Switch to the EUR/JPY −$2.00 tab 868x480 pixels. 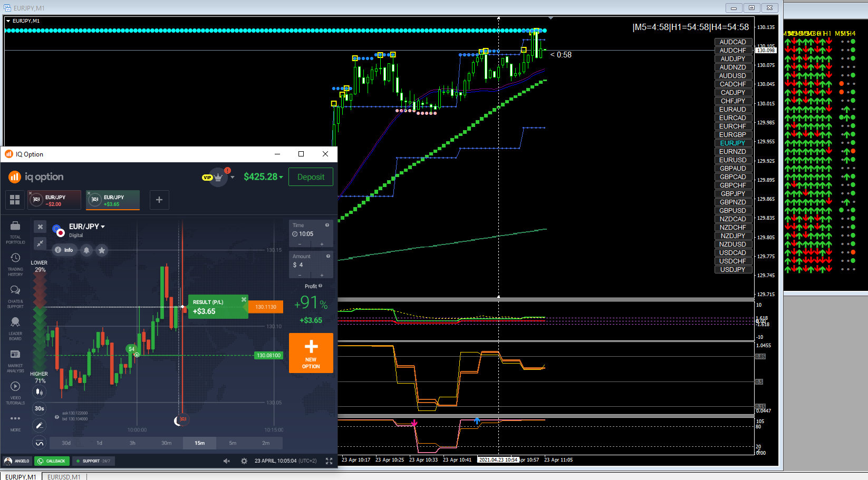click(x=55, y=200)
